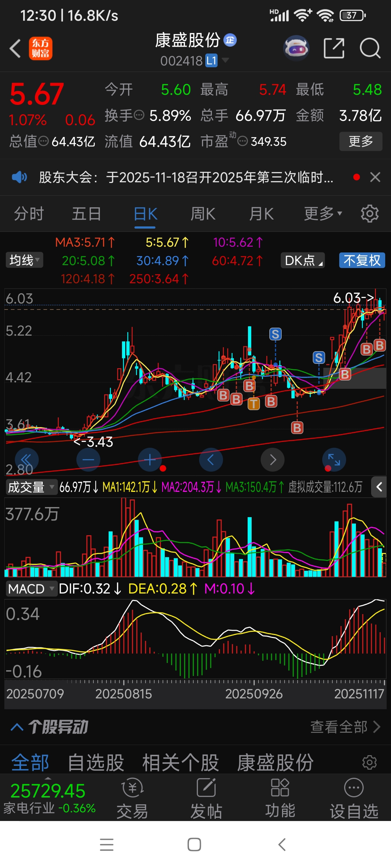Select 日K chart tab
Image resolution: width=391 pixels, height=868 pixels.
pos(145,213)
